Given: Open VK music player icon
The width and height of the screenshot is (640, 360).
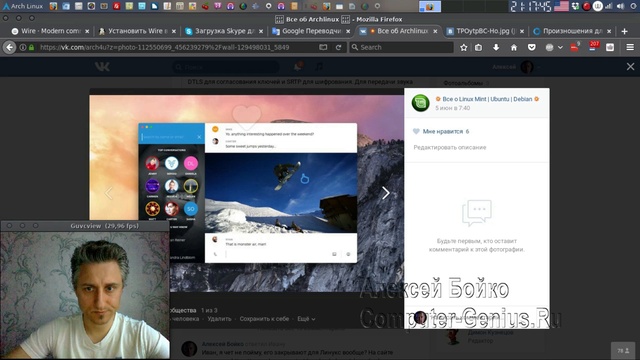Looking at the screenshot, I should (319, 66).
